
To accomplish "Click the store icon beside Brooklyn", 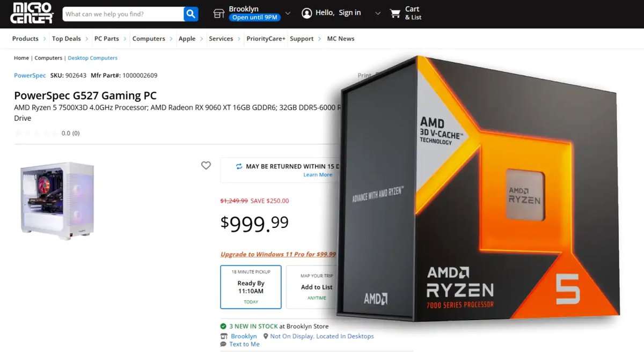I will click(x=219, y=13).
